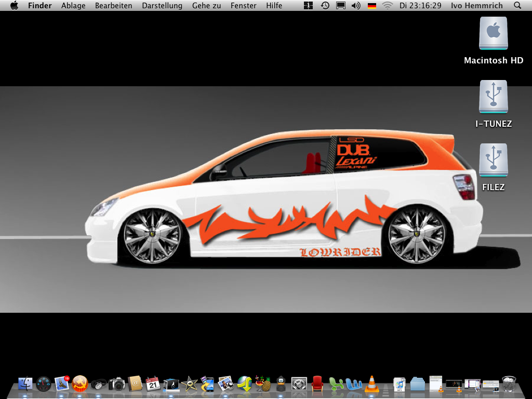Expand the German flag input menu
The width and height of the screenshot is (532, 399).
(371, 6)
